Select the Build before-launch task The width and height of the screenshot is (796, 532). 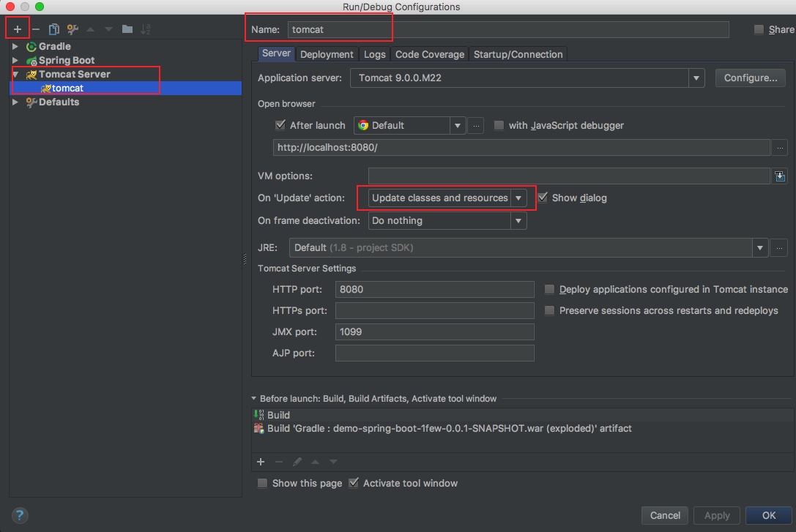pyautogui.click(x=523, y=415)
